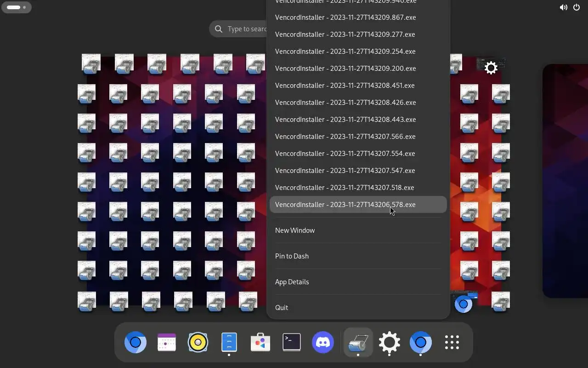This screenshot has width=588, height=368.
Task: Launch the Calendar app from the dash
Action: (x=167, y=342)
